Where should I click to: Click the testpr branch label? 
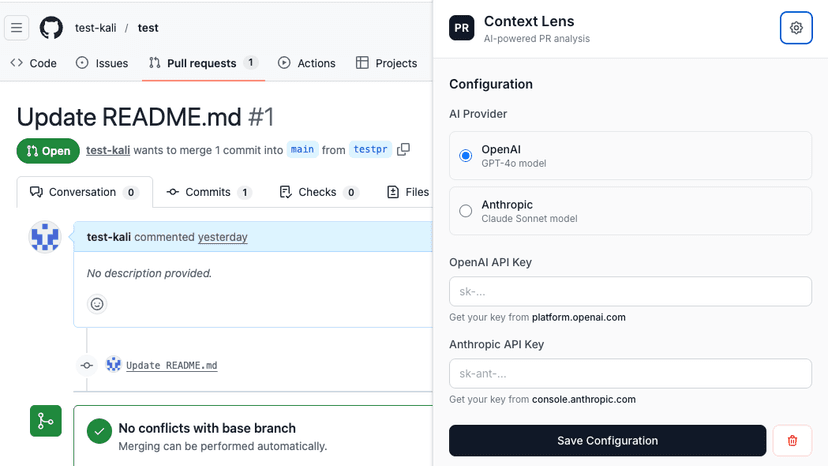click(370, 150)
